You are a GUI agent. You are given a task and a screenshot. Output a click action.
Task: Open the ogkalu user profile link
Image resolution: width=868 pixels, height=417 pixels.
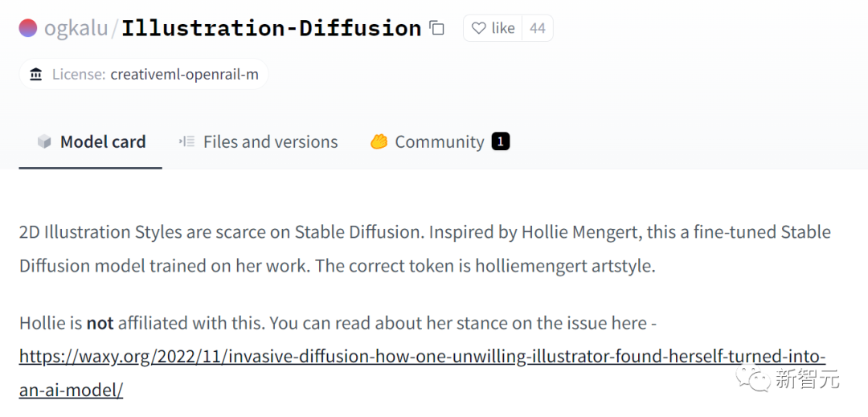tap(76, 28)
